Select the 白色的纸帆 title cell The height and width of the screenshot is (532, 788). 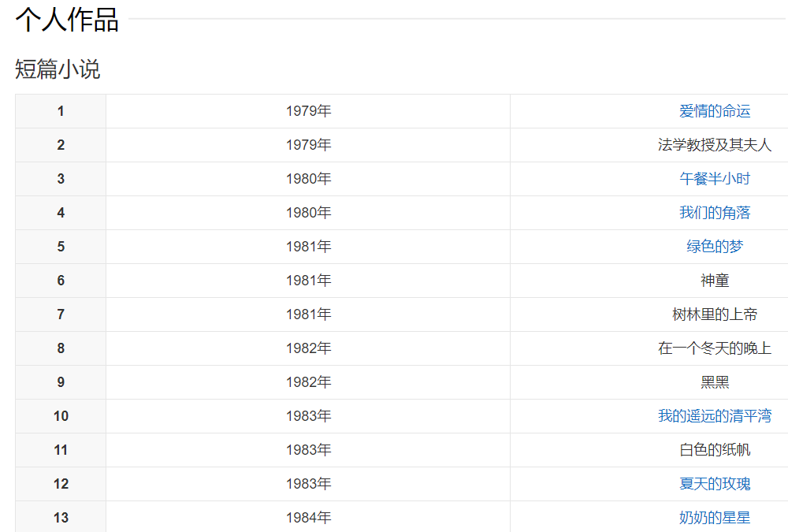coord(714,450)
